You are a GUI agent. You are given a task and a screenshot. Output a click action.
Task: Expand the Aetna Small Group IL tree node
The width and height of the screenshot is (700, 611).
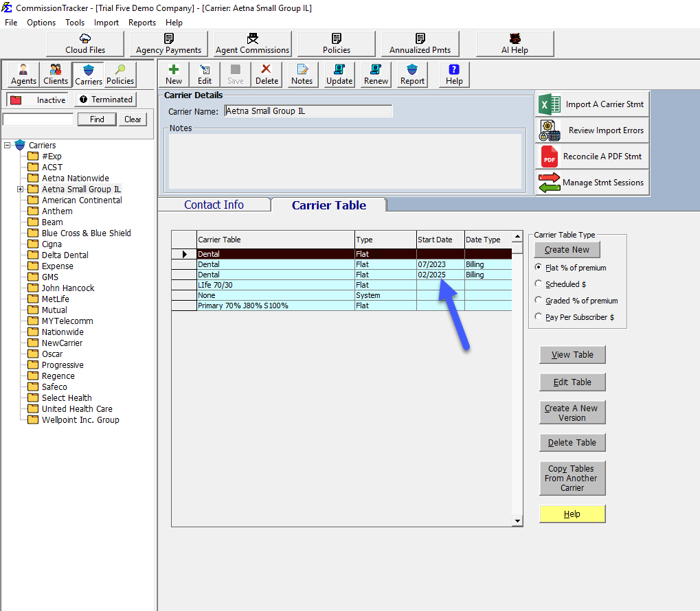pyautogui.click(x=20, y=189)
